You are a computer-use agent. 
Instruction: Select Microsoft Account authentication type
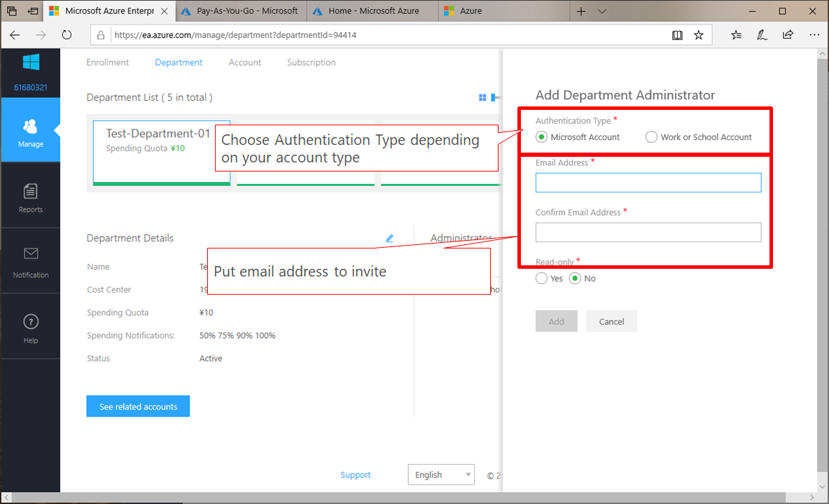(x=541, y=136)
